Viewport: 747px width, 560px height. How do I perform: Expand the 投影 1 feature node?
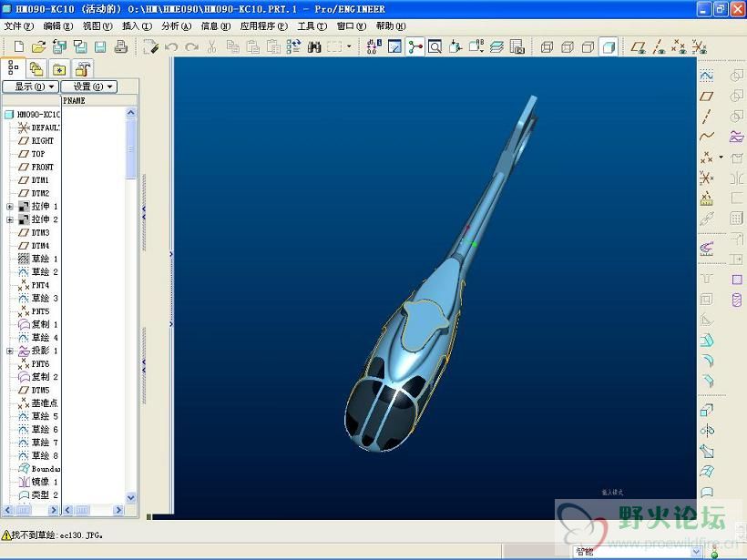9,351
